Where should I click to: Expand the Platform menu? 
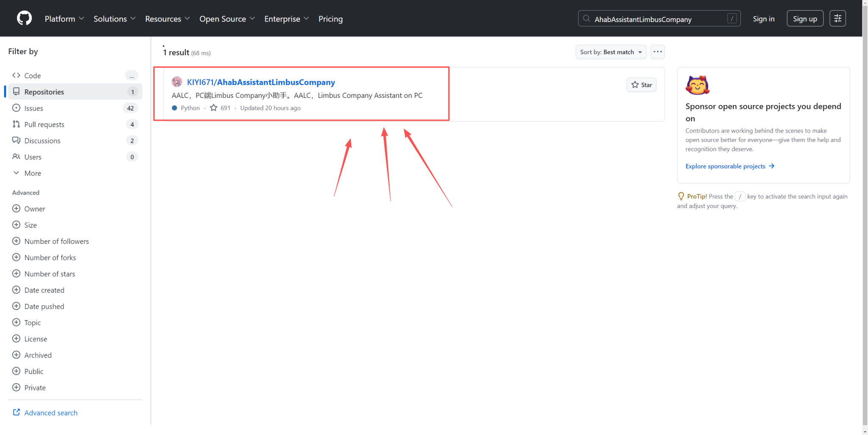point(64,19)
